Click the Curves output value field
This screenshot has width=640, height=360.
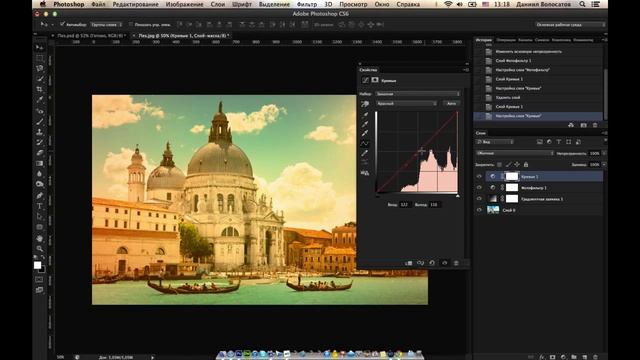[435, 204]
